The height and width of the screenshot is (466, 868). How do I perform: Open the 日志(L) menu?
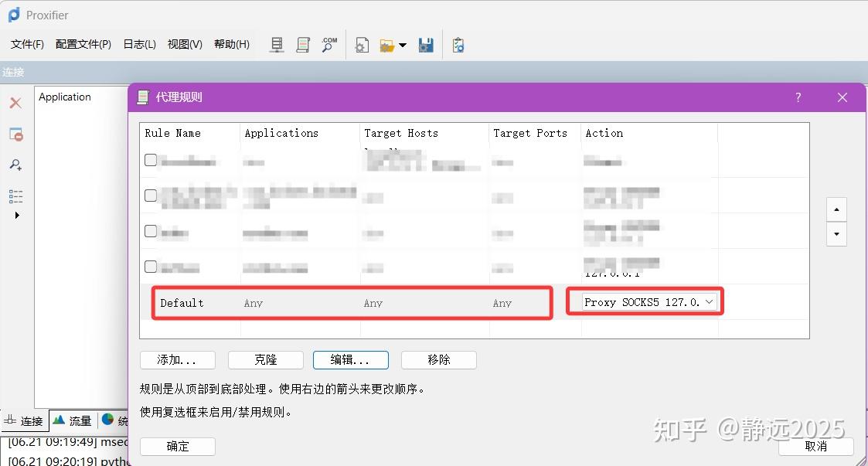[138, 44]
